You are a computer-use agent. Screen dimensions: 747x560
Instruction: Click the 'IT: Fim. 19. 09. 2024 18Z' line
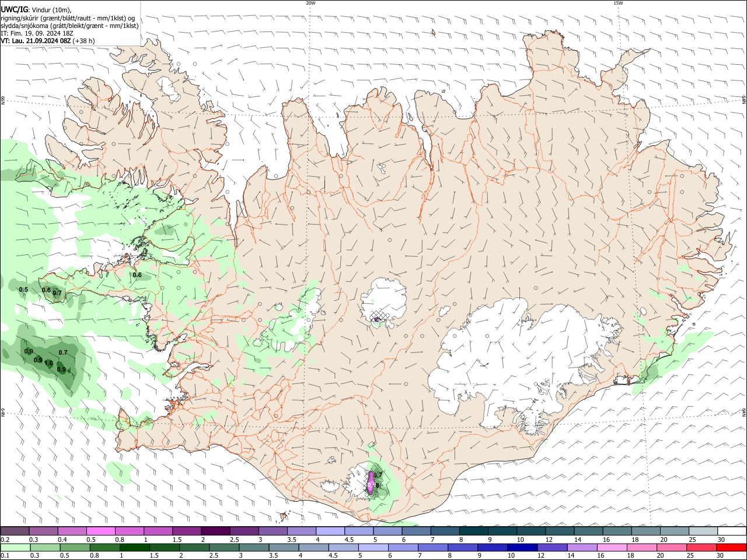click(37, 33)
